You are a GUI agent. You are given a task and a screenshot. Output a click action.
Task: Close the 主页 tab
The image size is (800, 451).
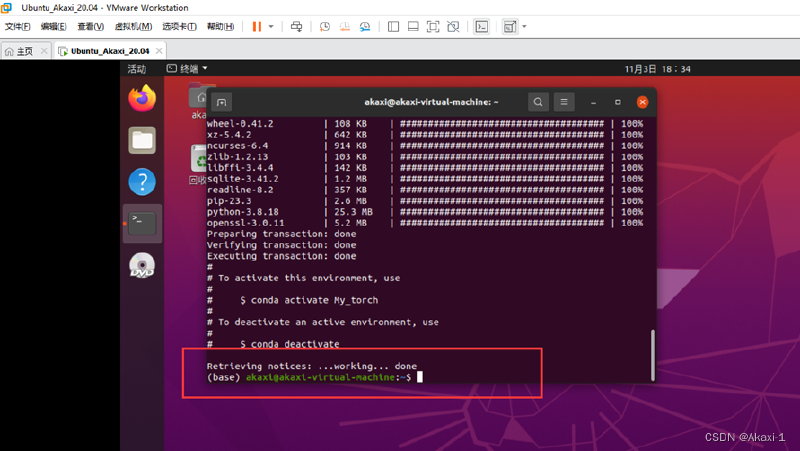tap(44, 51)
